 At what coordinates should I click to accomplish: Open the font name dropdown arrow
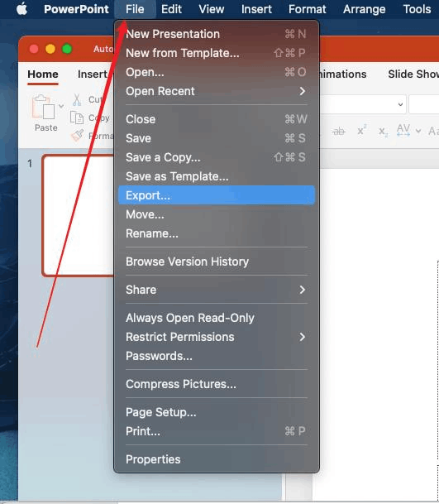[400, 104]
